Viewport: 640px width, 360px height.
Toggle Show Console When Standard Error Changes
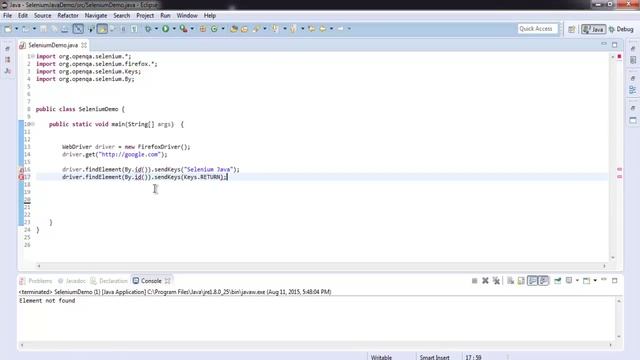pyautogui.click(x=544, y=281)
